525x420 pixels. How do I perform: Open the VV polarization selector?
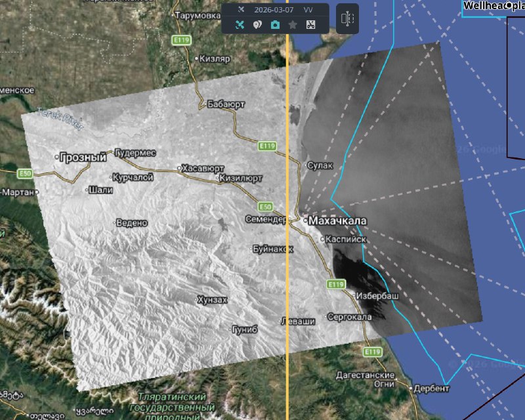tap(308, 10)
